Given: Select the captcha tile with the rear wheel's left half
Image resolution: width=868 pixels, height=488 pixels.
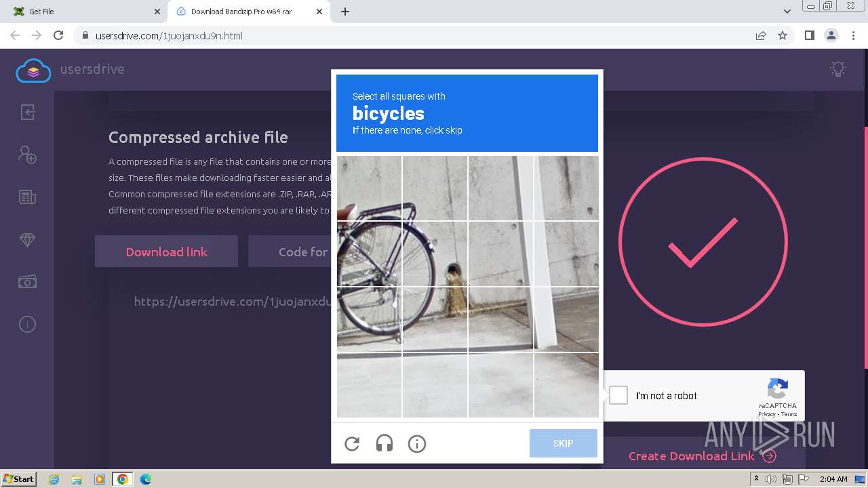Looking at the screenshot, I should pyautogui.click(x=370, y=253).
